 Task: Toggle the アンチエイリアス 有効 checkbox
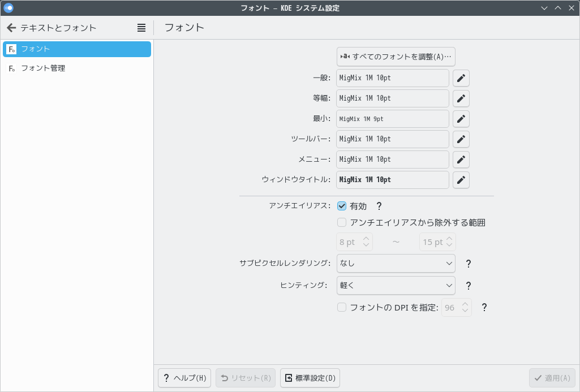coord(342,206)
